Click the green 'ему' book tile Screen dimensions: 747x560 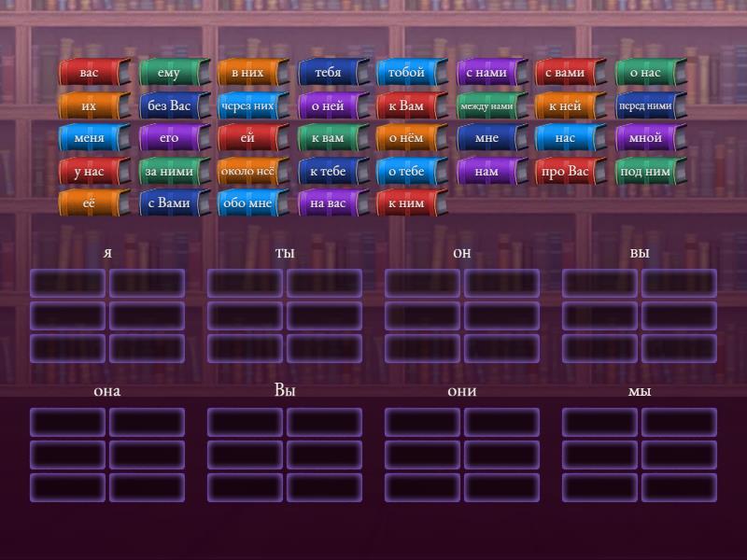click(170, 73)
